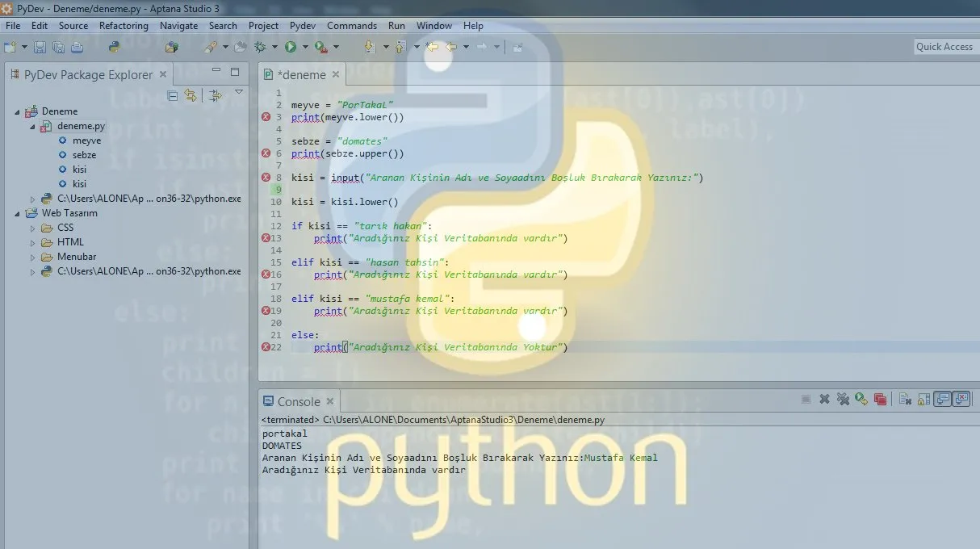This screenshot has width=980, height=549.
Task: Click the New file wizard icon
Action: [10, 47]
